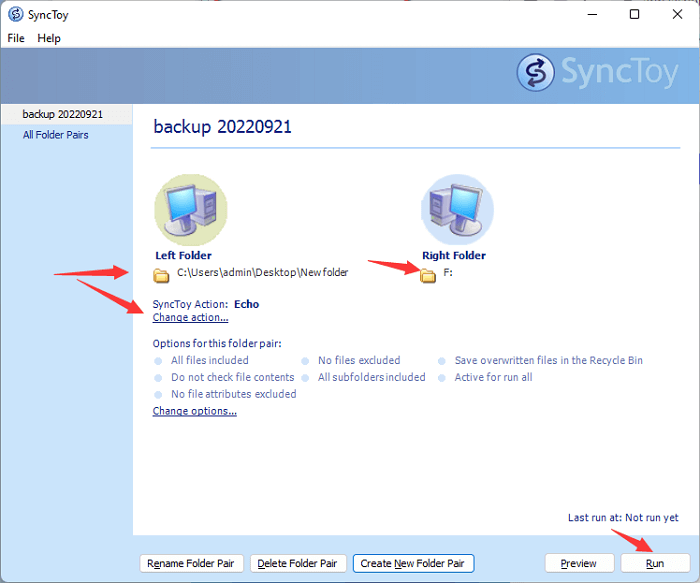This screenshot has width=700, height=583.
Task: Click the Rename Folder Pair button
Action: [191, 563]
